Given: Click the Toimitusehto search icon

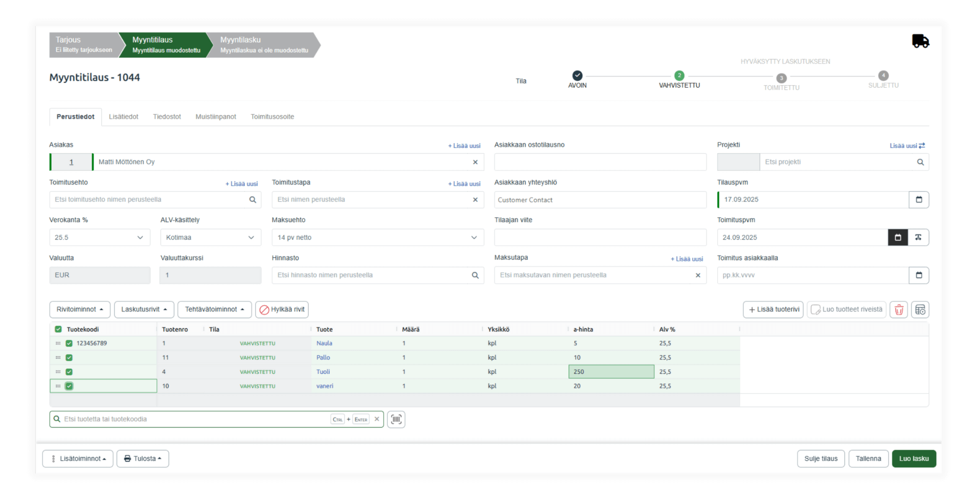Looking at the screenshot, I should (253, 199).
